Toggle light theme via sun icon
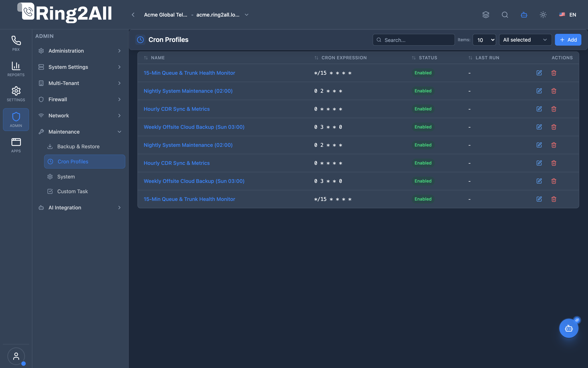This screenshot has width=588, height=368. (543, 15)
